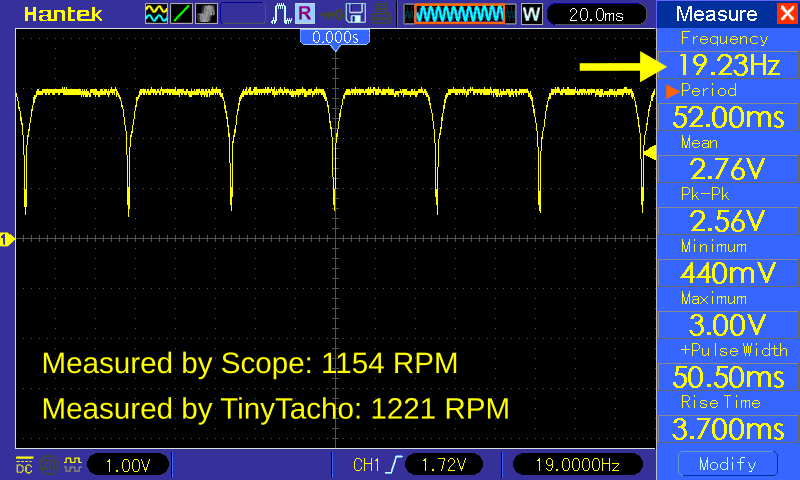
Task: Click the 20.0ms timebase readout
Action: (x=596, y=14)
